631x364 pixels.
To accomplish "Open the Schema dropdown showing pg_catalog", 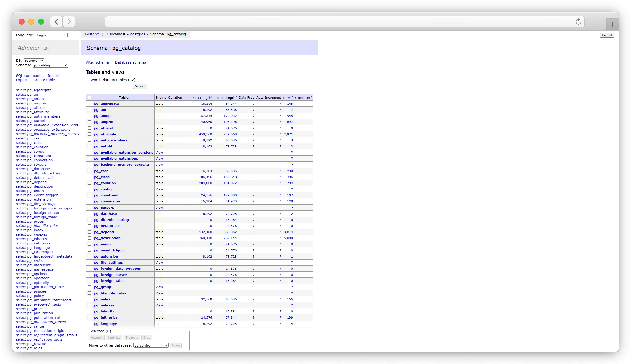I will tap(50, 65).
